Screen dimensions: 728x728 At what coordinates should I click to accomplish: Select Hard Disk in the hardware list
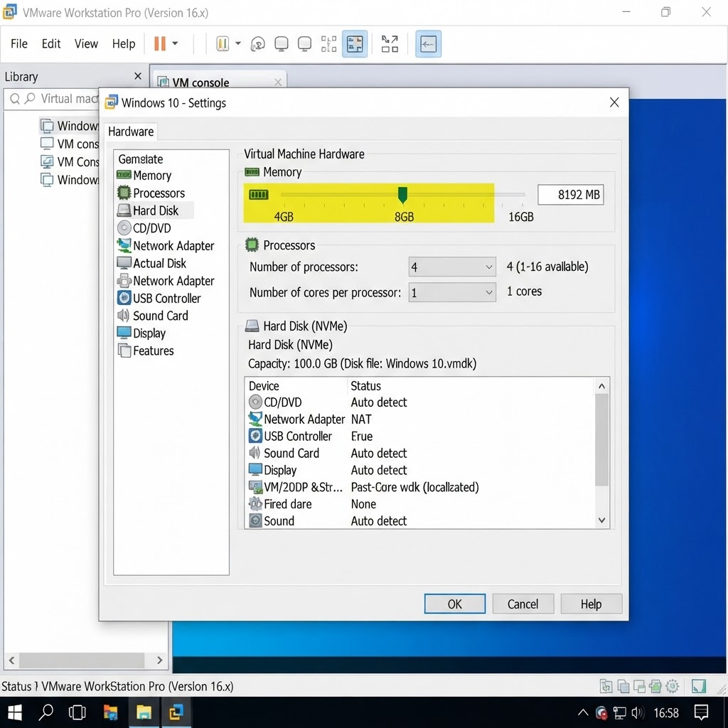click(154, 210)
